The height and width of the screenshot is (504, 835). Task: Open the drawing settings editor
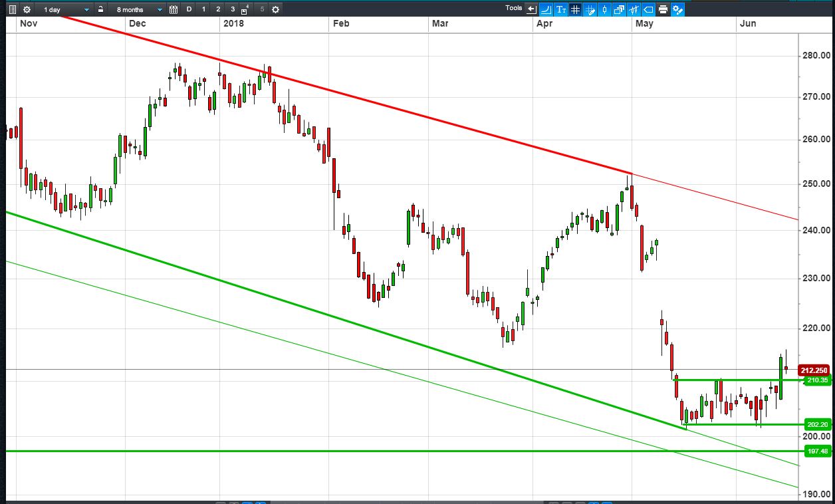pyautogui.click(x=677, y=9)
